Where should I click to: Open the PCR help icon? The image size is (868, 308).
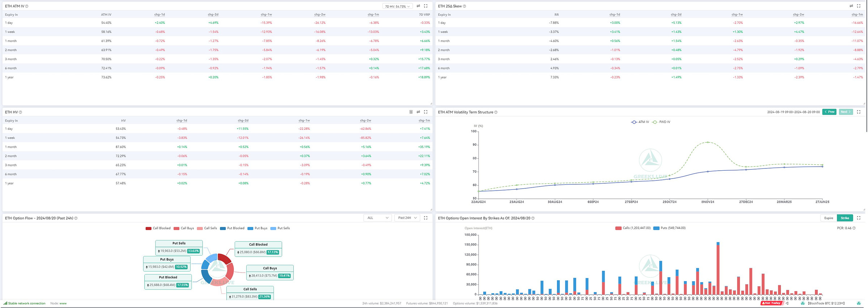854,228
